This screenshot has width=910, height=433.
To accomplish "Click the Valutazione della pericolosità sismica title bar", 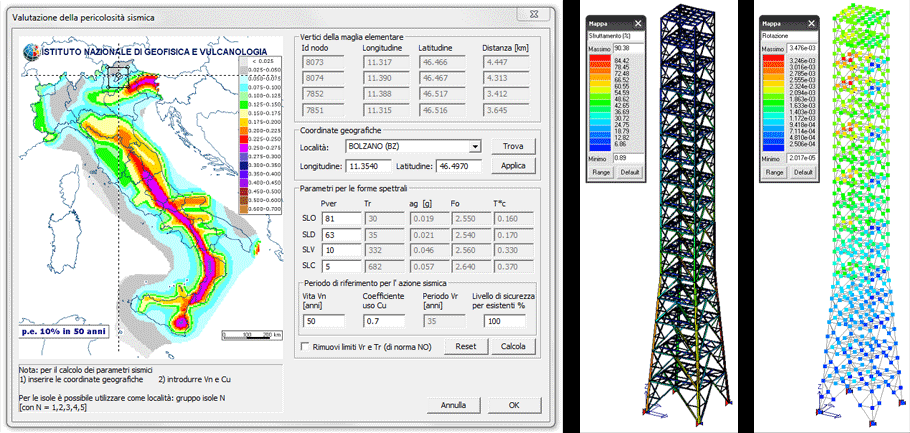I will click(x=280, y=17).
